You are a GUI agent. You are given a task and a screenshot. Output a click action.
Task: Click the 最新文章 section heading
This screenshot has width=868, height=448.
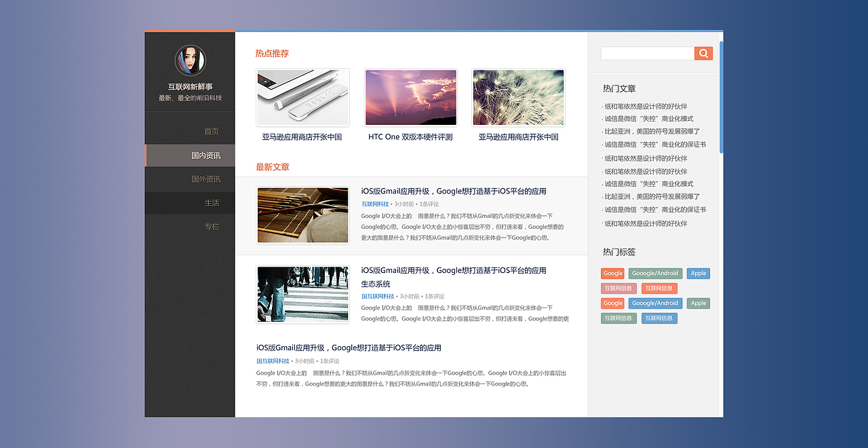tap(273, 167)
